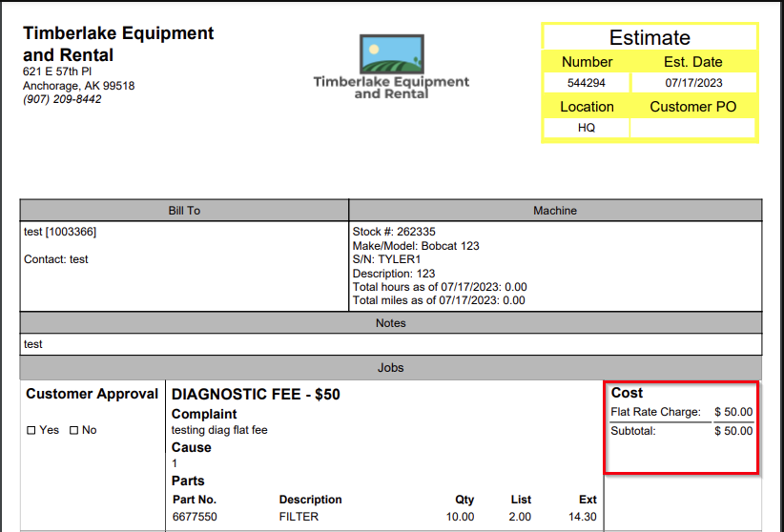Click the Machine section header
The image size is (784, 532).
(x=555, y=211)
